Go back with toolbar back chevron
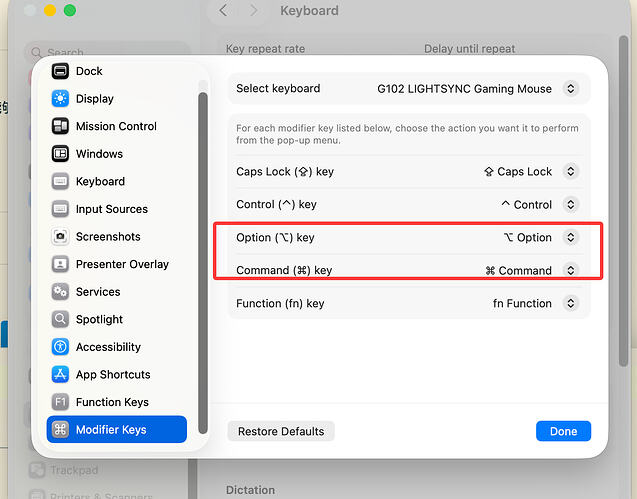 (x=223, y=10)
